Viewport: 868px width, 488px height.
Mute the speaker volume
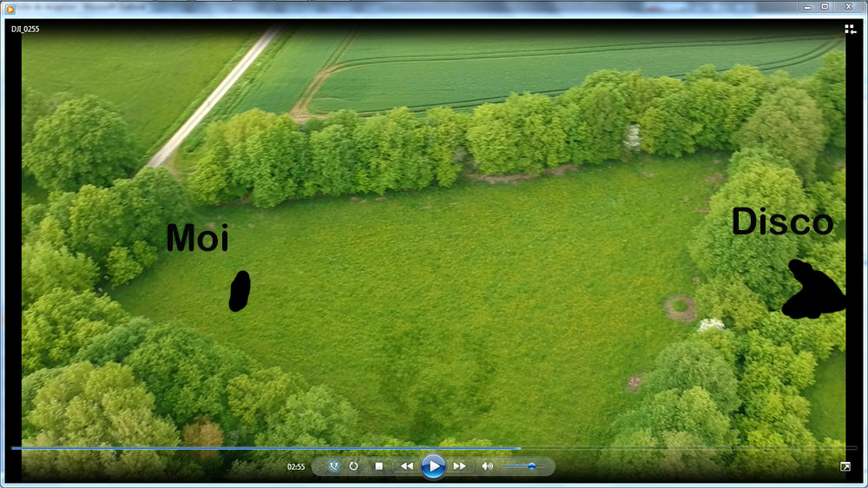pyautogui.click(x=487, y=466)
